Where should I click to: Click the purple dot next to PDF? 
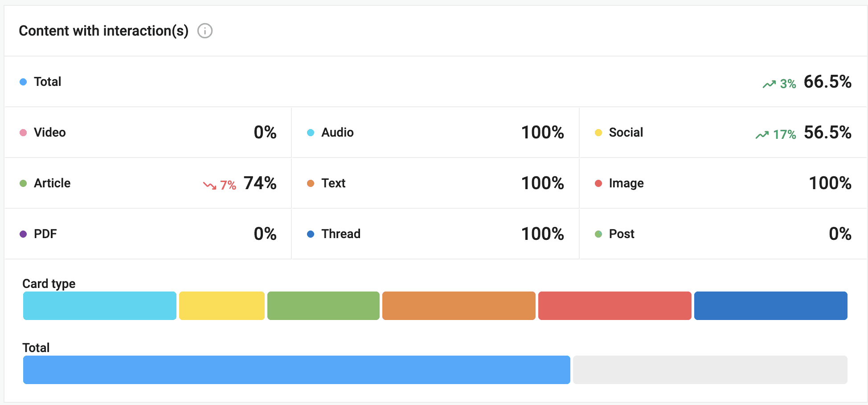tap(23, 234)
